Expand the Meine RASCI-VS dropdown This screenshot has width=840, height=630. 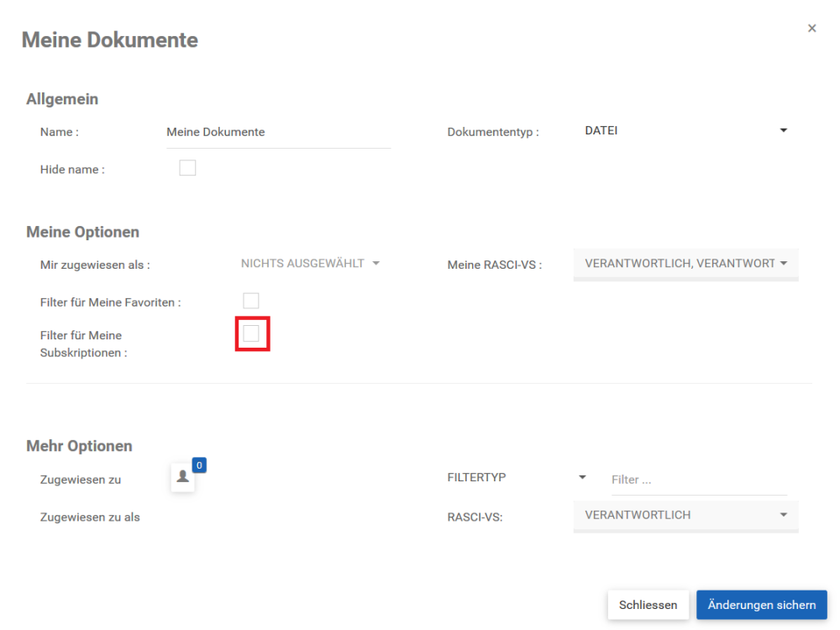coord(685,264)
